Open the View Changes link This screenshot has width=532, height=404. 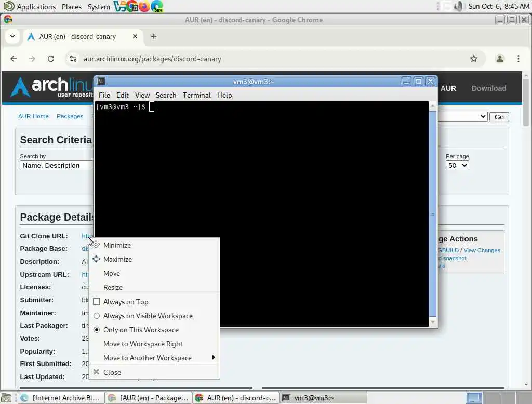[482, 250]
